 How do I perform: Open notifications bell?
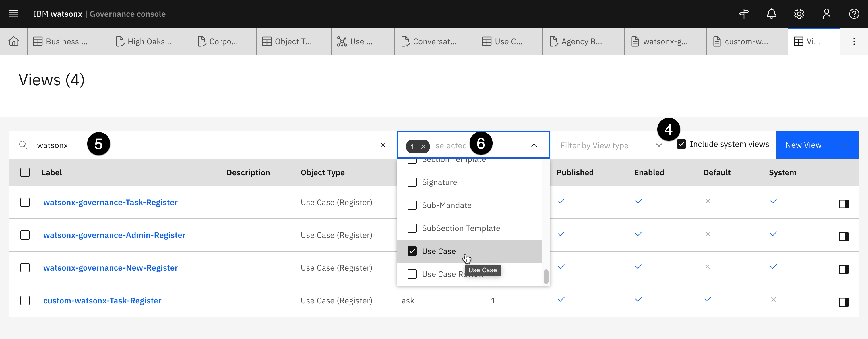771,14
